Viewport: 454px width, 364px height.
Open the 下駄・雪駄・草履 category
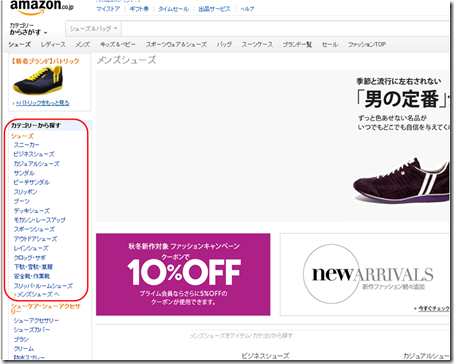pos(33,267)
